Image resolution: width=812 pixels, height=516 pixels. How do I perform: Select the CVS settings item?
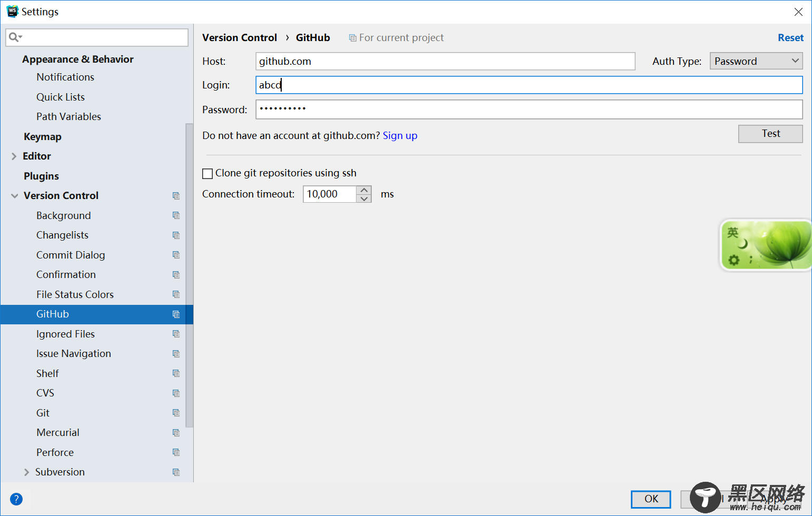coord(45,393)
